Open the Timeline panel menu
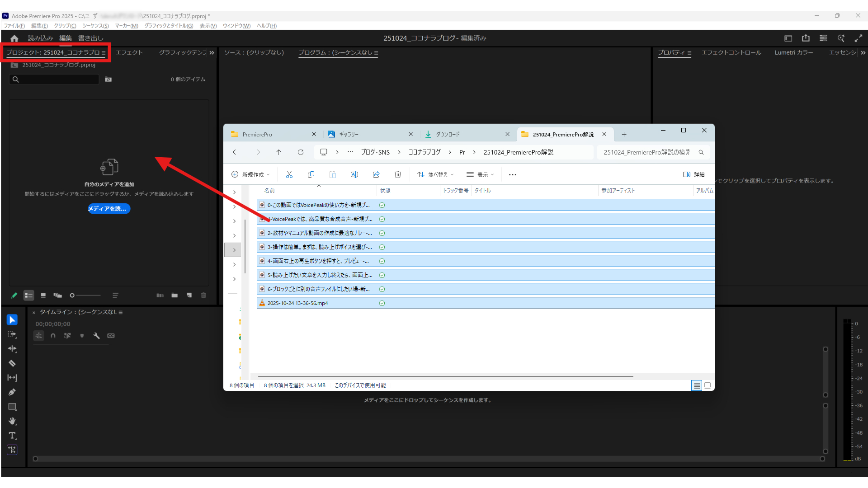This screenshot has height=488, width=868. point(121,312)
